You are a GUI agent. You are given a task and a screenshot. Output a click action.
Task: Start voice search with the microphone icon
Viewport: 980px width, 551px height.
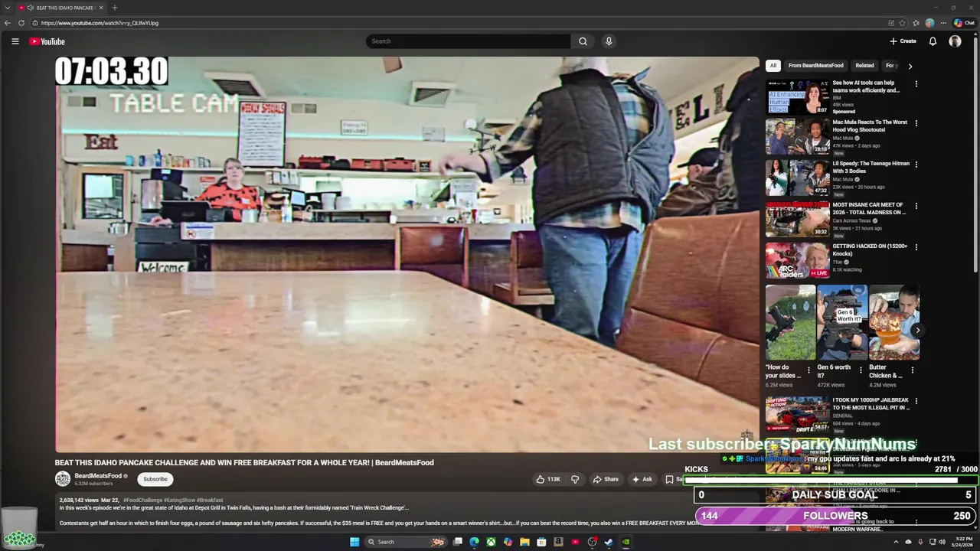[609, 41]
